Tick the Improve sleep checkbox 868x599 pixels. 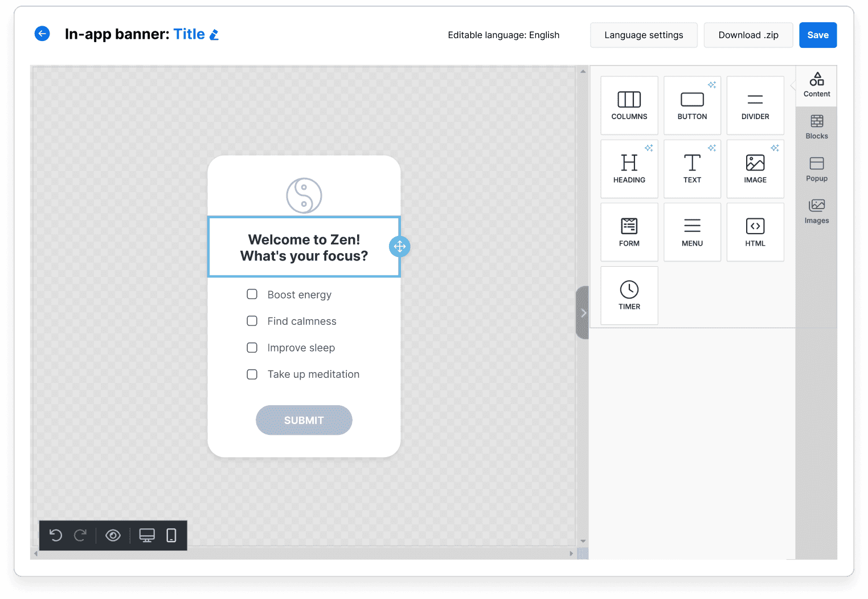tap(252, 347)
